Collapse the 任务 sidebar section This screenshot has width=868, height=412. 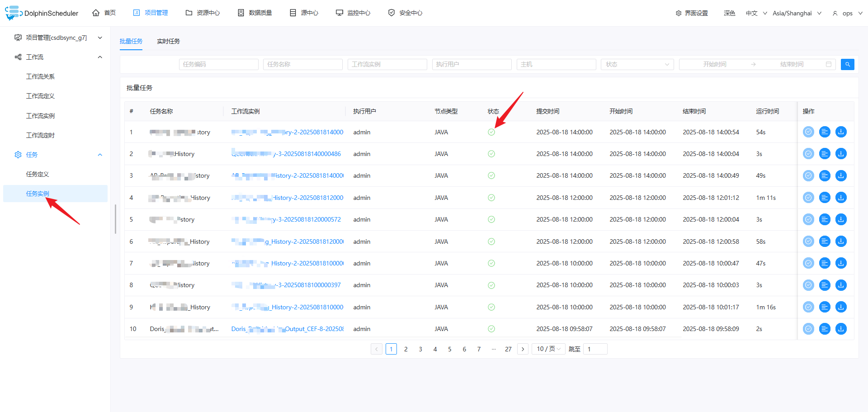(x=99, y=154)
